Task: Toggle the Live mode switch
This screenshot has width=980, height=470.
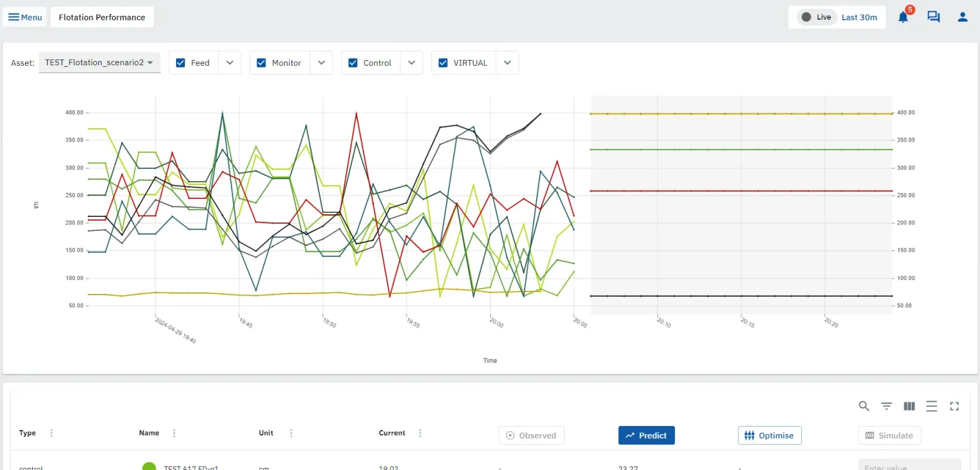Action: pos(816,17)
